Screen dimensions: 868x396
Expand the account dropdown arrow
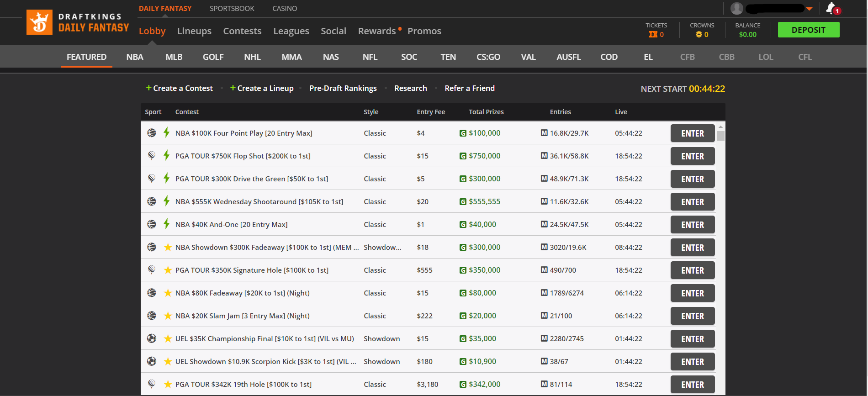pyautogui.click(x=810, y=9)
